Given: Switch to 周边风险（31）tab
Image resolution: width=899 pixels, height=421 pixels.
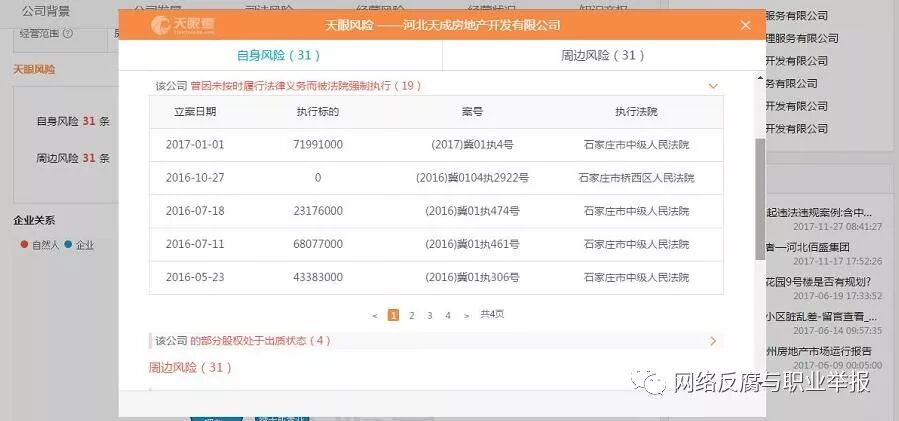Looking at the screenshot, I should click(x=603, y=56).
